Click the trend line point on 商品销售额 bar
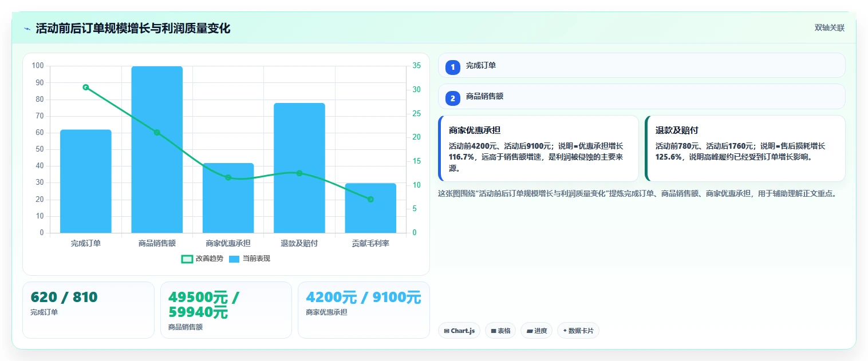868x361 pixels. pyautogui.click(x=157, y=133)
